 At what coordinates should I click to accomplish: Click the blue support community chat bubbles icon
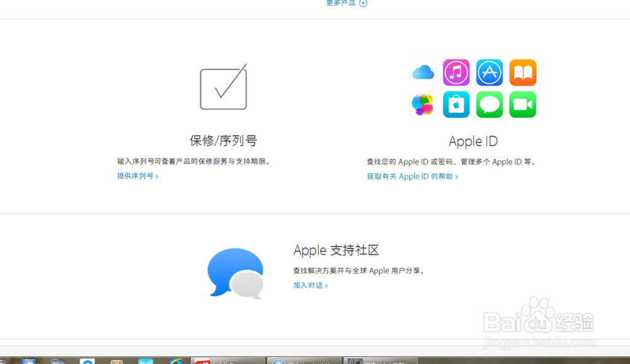point(236,273)
